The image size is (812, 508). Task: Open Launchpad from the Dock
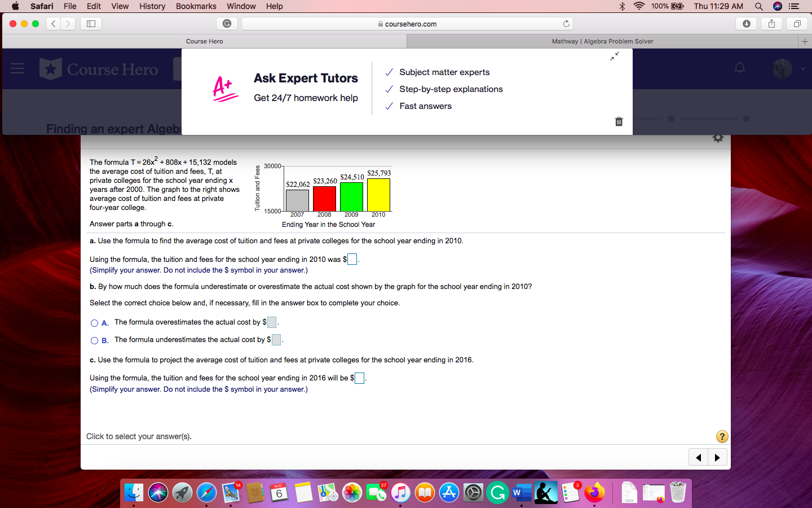[x=182, y=493]
